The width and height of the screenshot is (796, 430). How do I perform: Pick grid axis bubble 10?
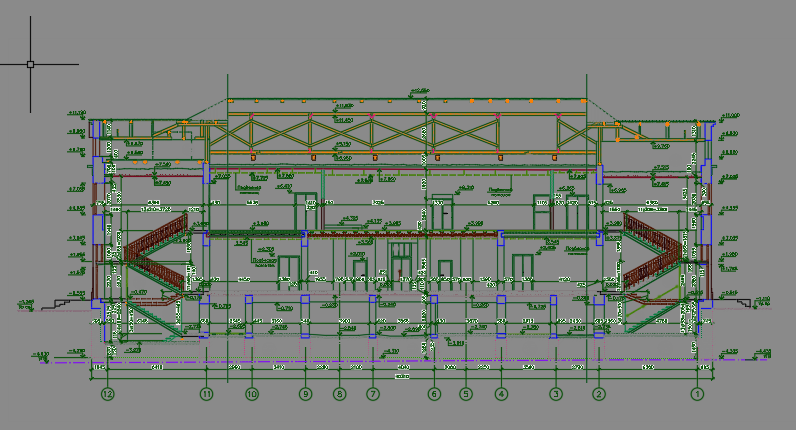[x=251, y=395]
